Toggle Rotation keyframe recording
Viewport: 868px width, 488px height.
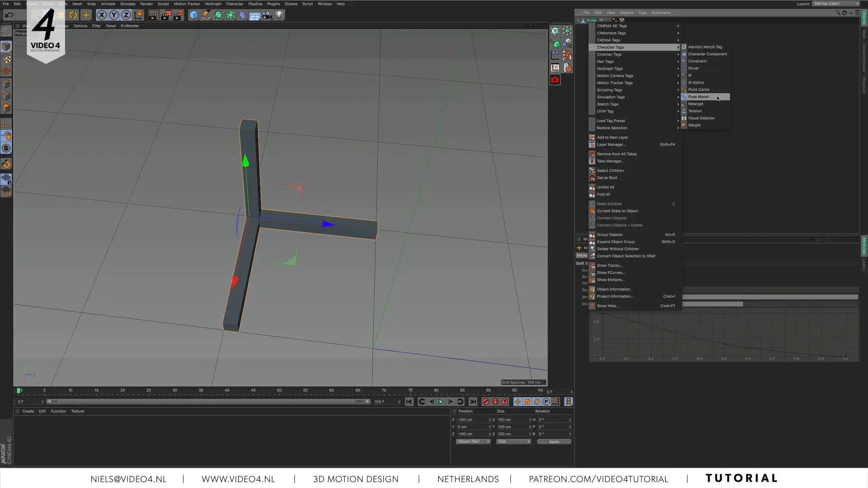[537, 402]
